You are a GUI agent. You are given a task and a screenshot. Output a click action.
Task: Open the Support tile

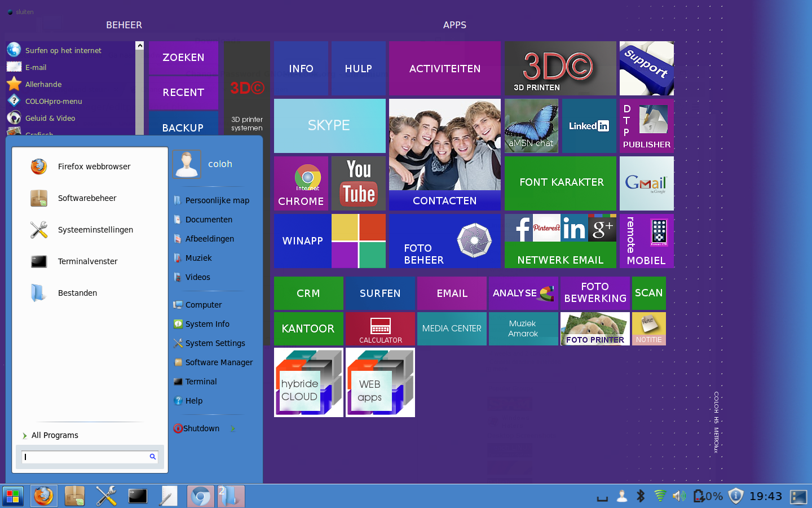pyautogui.click(x=647, y=68)
